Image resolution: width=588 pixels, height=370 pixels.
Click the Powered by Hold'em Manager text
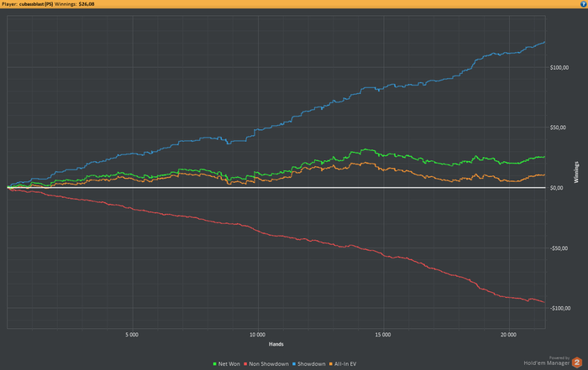tap(547, 361)
